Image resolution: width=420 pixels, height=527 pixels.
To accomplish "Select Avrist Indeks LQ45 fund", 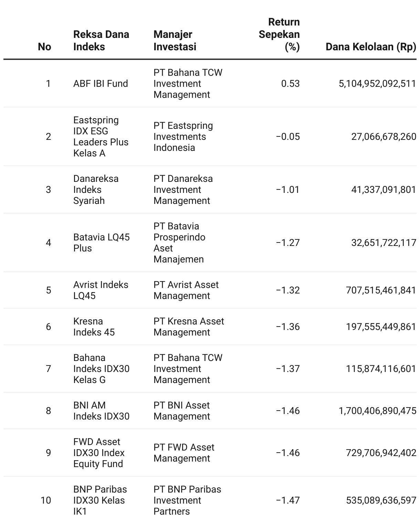I will pyautogui.click(x=101, y=290).
